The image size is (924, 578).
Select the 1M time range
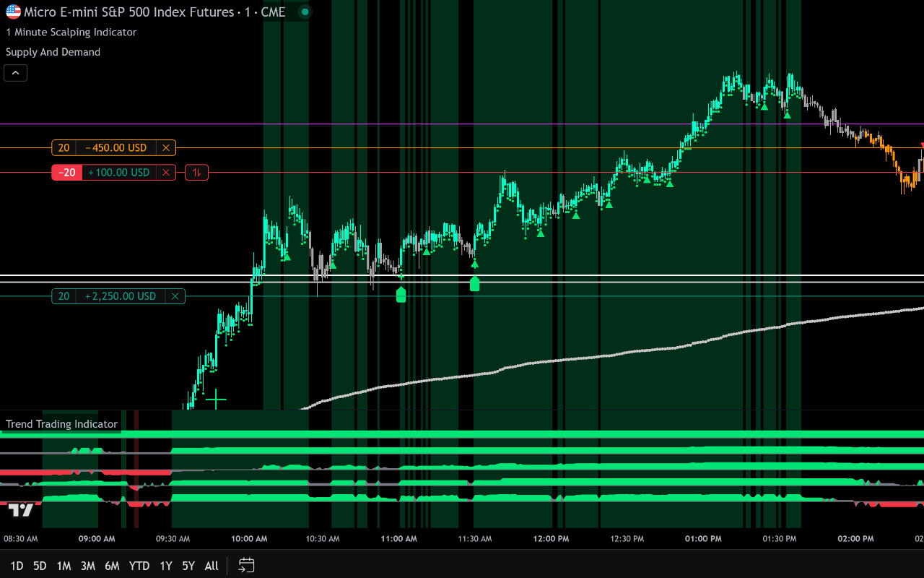pyautogui.click(x=64, y=566)
